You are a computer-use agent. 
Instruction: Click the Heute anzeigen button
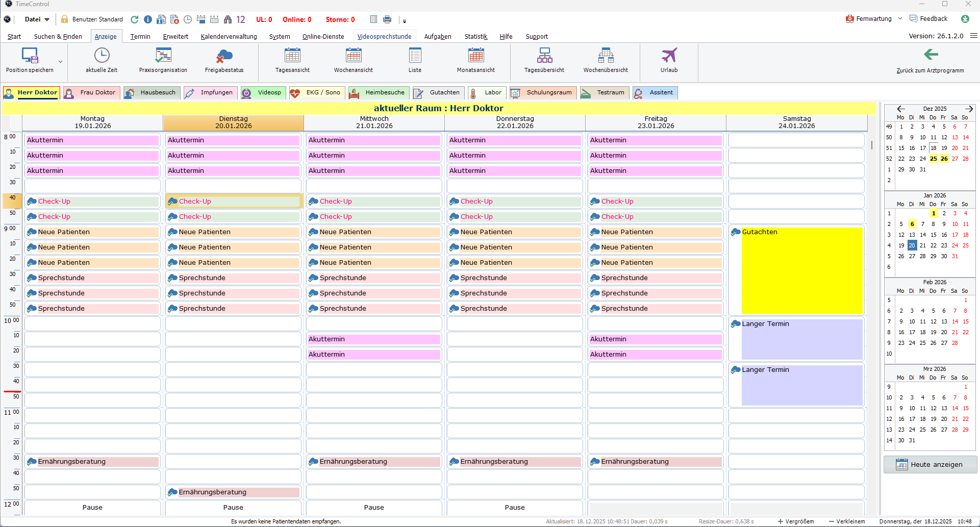coord(930,465)
